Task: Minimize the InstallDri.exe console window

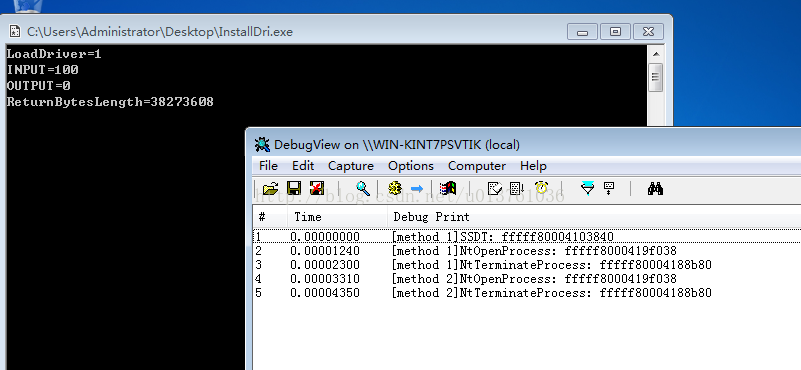Action: click(582, 32)
